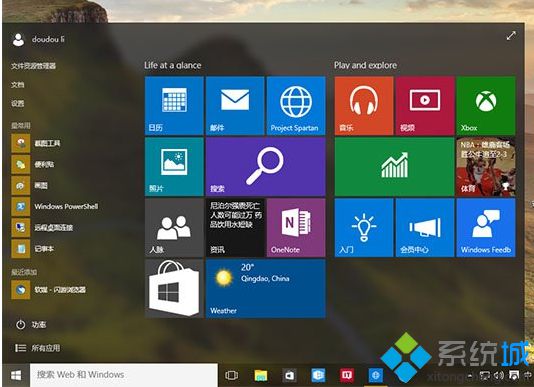Click the network icon in system tray
The image size is (534, 387).
[485, 376]
